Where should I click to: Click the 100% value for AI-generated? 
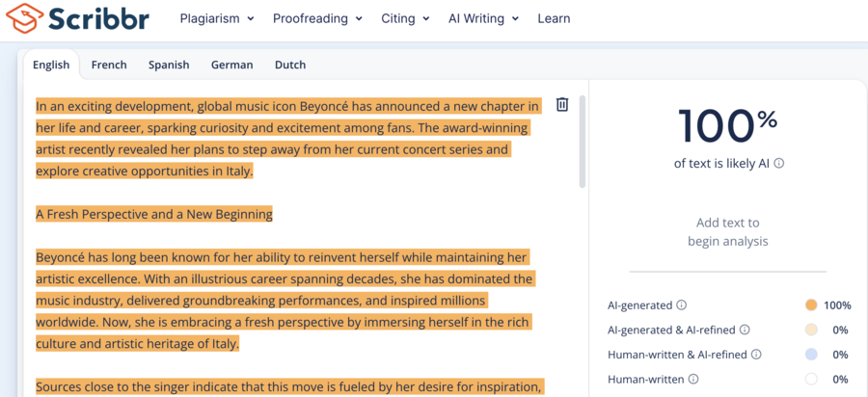coord(837,305)
